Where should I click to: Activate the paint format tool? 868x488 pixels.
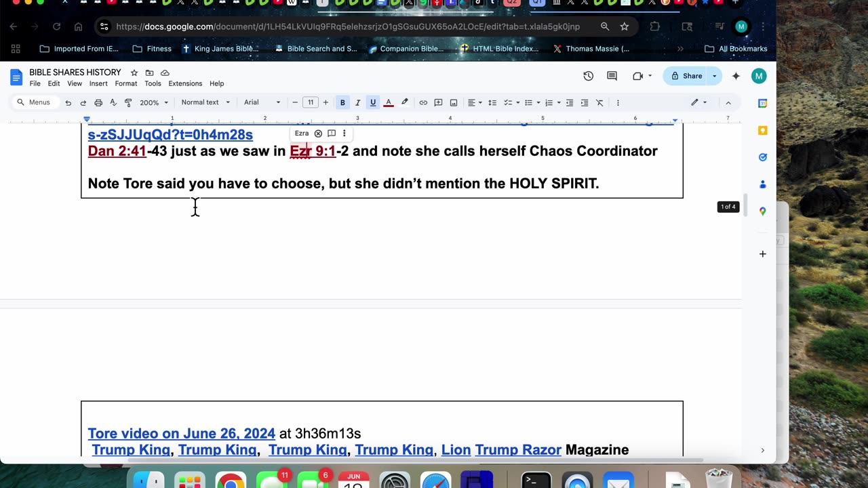(128, 102)
